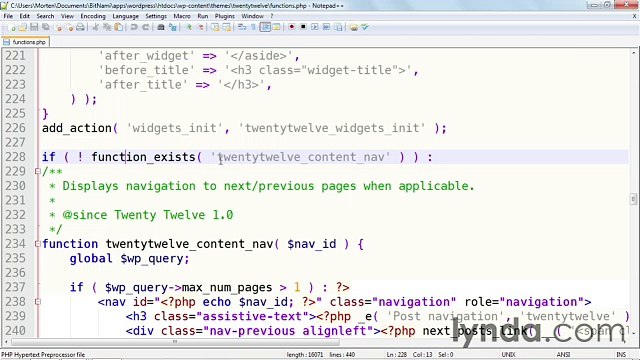Open the Search menu
Screen dimensions: 640x360
coord(45,16)
